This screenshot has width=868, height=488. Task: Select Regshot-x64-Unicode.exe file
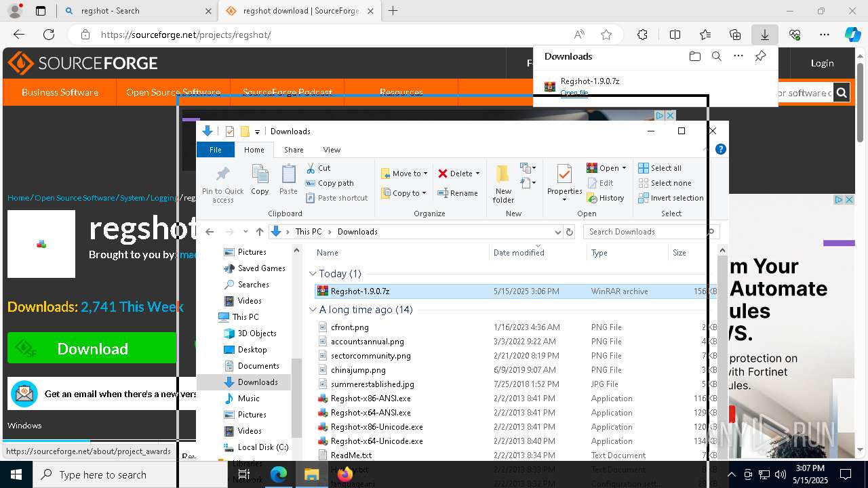point(376,441)
